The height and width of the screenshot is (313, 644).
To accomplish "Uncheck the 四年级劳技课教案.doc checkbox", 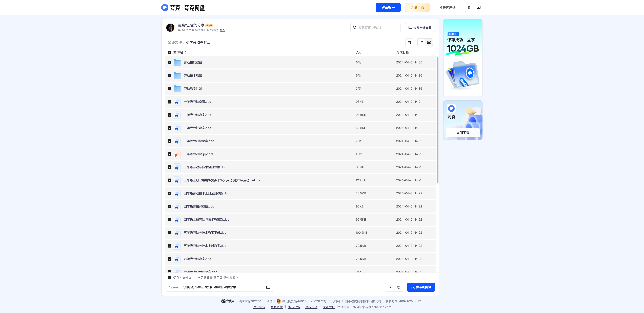I will point(170,206).
